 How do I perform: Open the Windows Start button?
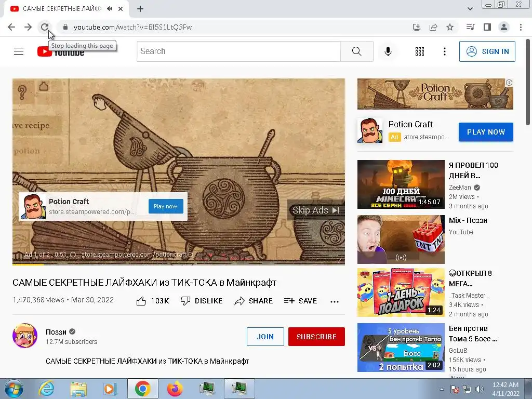pyautogui.click(x=14, y=389)
